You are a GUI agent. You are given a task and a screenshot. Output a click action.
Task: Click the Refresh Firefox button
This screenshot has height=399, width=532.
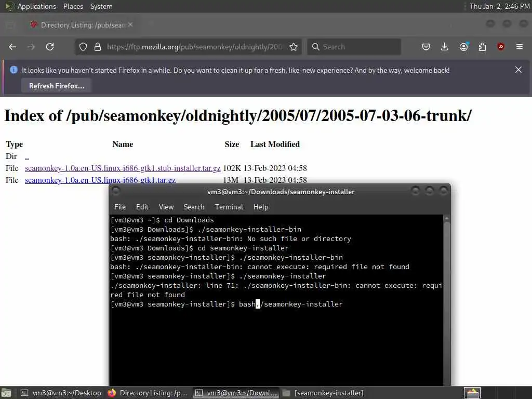click(57, 86)
